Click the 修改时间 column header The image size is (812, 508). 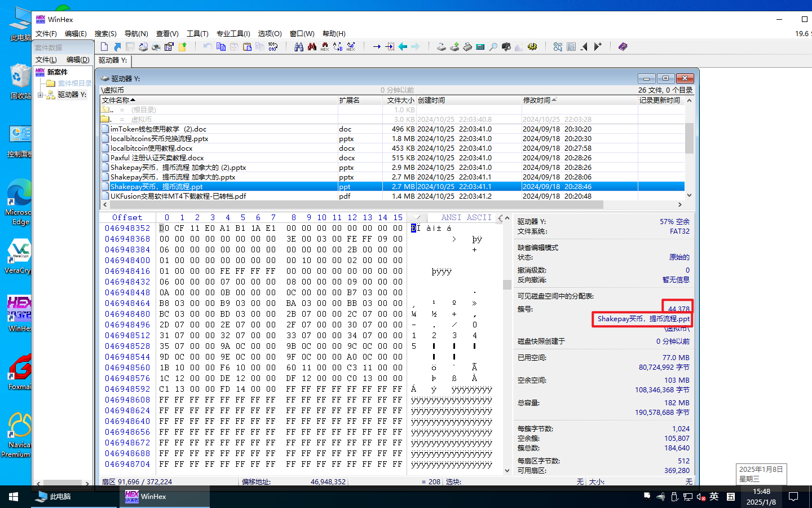click(580, 100)
